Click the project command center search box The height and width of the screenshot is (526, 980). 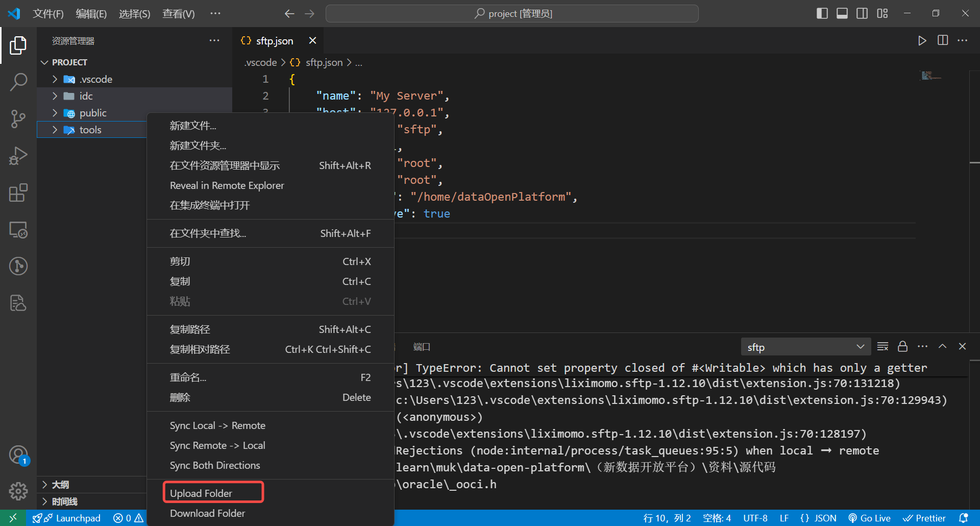(512, 14)
